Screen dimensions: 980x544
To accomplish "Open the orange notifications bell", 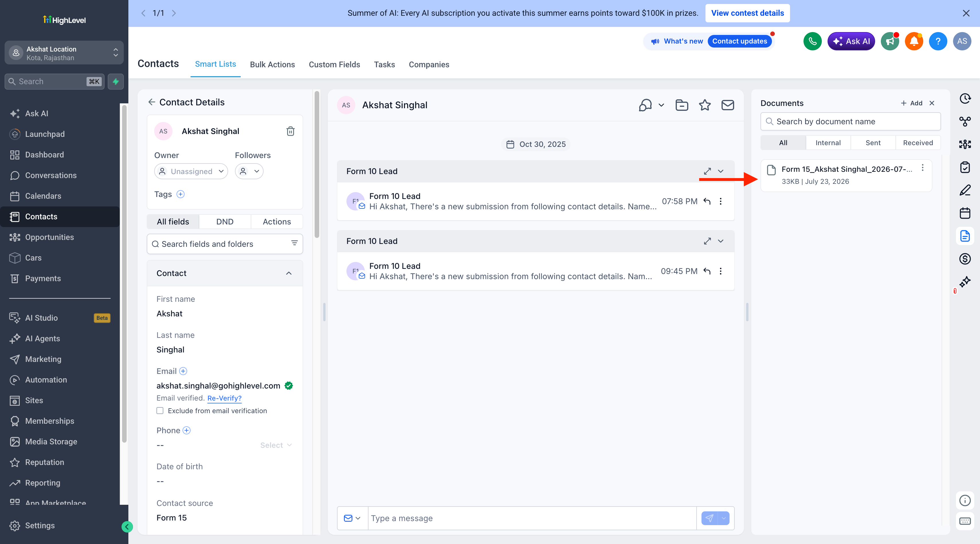I will click(914, 41).
